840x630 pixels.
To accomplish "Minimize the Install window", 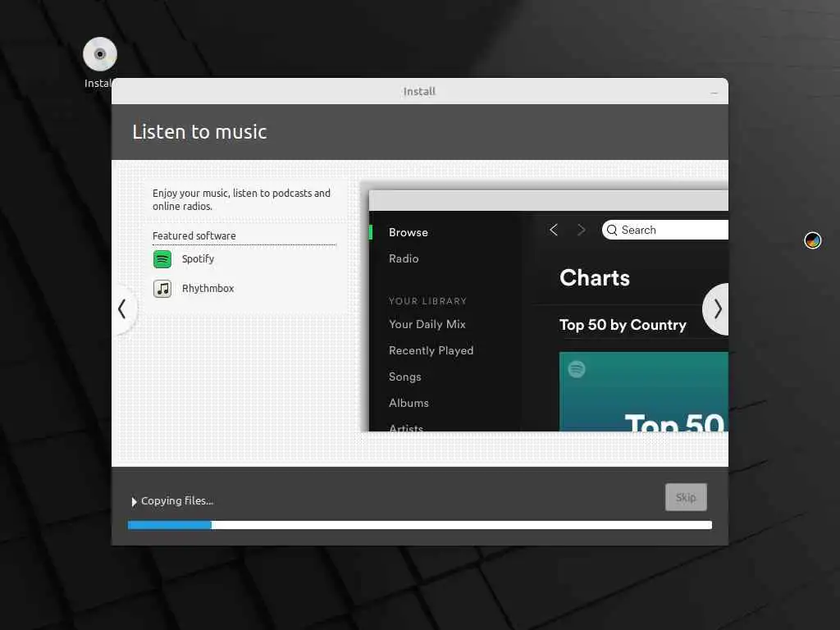I will (x=714, y=93).
